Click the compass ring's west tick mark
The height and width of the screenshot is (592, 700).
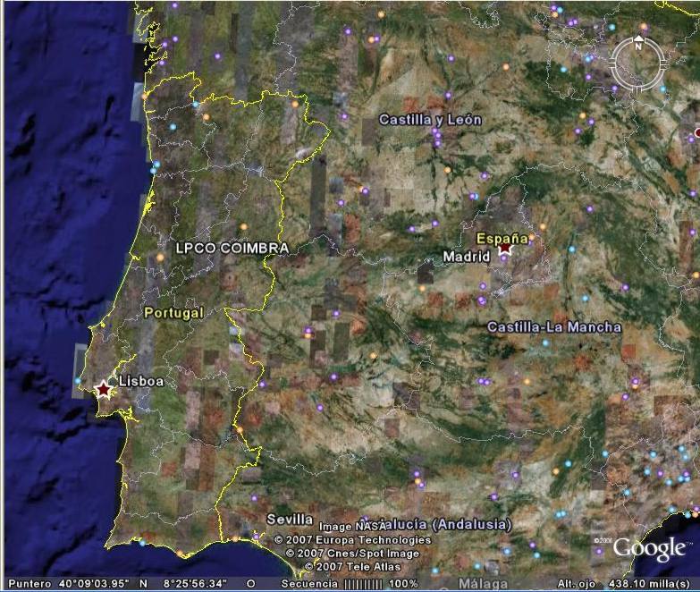[614, 63]
